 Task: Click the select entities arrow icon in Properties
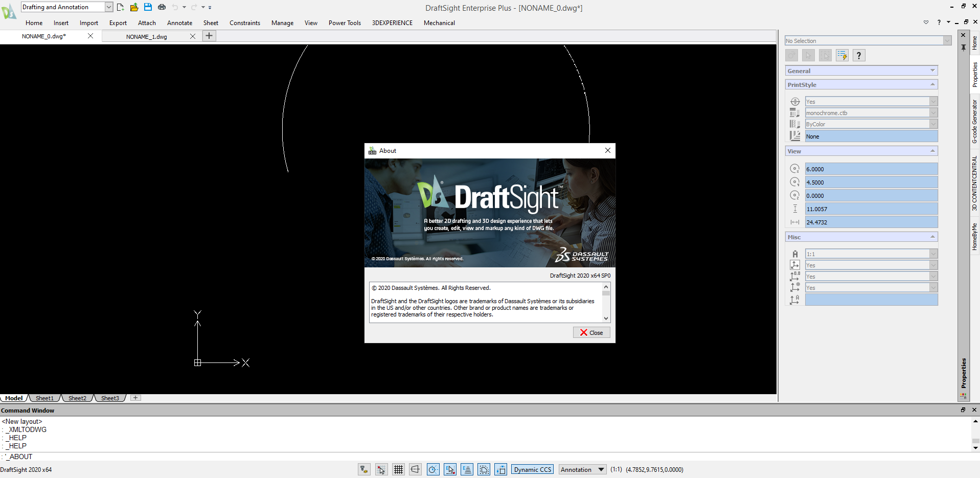coord(808,55)
